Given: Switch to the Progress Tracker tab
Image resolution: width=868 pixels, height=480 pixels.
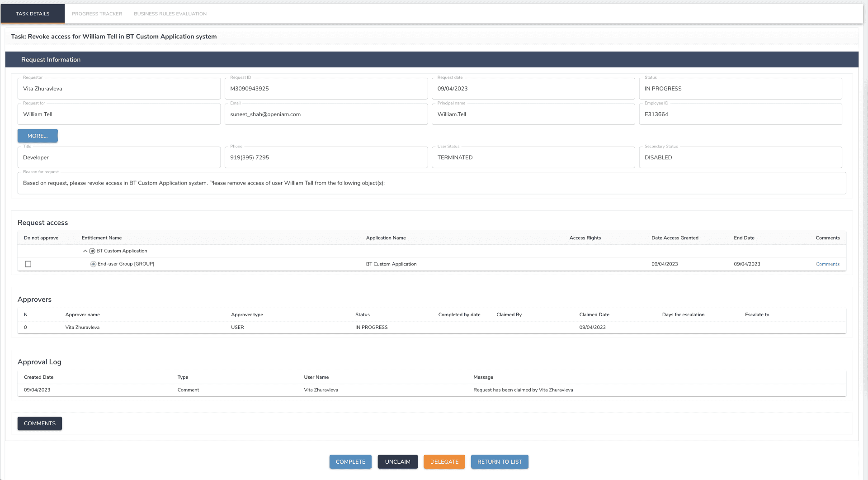Looking at the screenshot, I should 97,14.
